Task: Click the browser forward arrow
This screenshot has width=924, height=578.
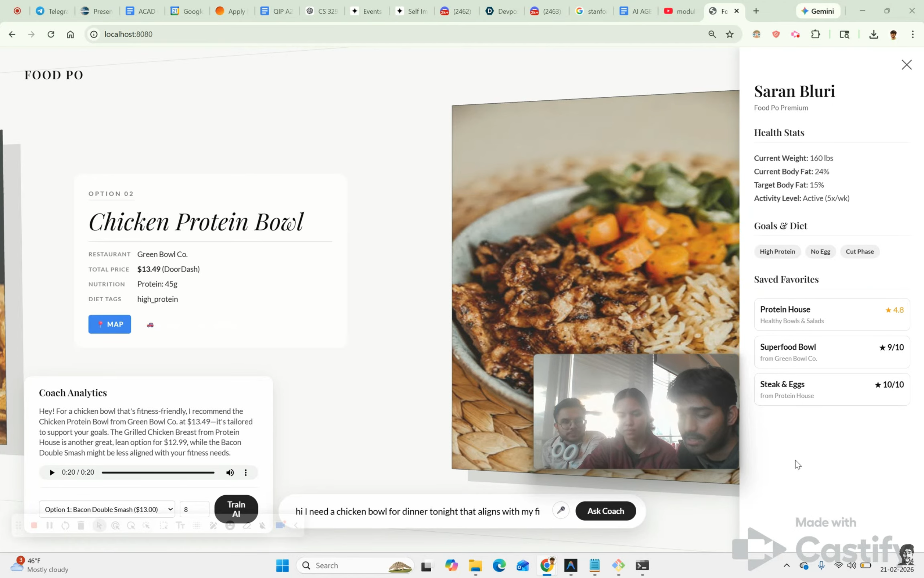Action: tap(31, 34)
